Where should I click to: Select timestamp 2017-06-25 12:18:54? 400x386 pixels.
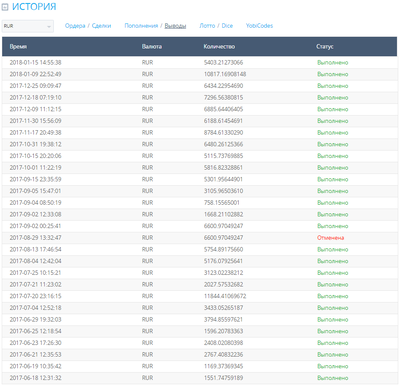tap(35, 331)
